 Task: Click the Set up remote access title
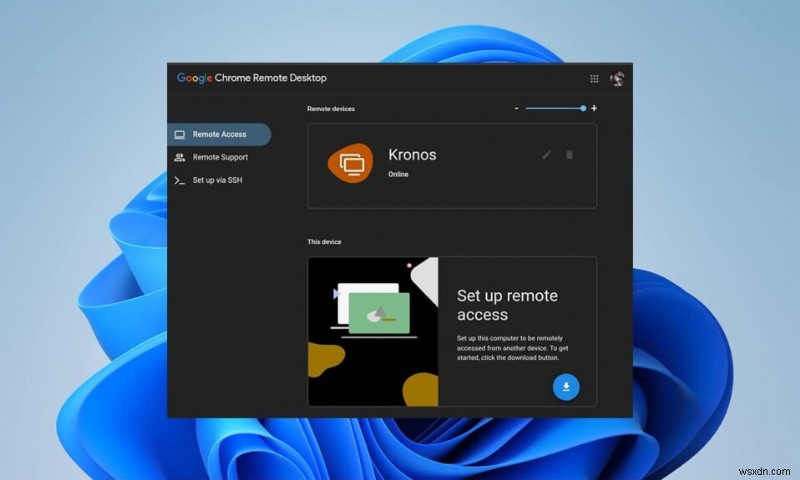(507, 305)
